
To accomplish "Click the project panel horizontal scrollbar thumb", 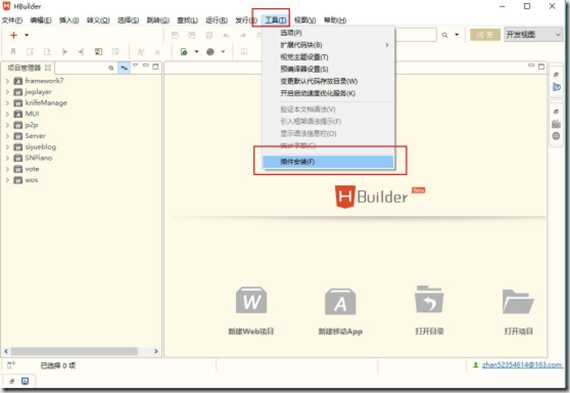I will (74, 351).
